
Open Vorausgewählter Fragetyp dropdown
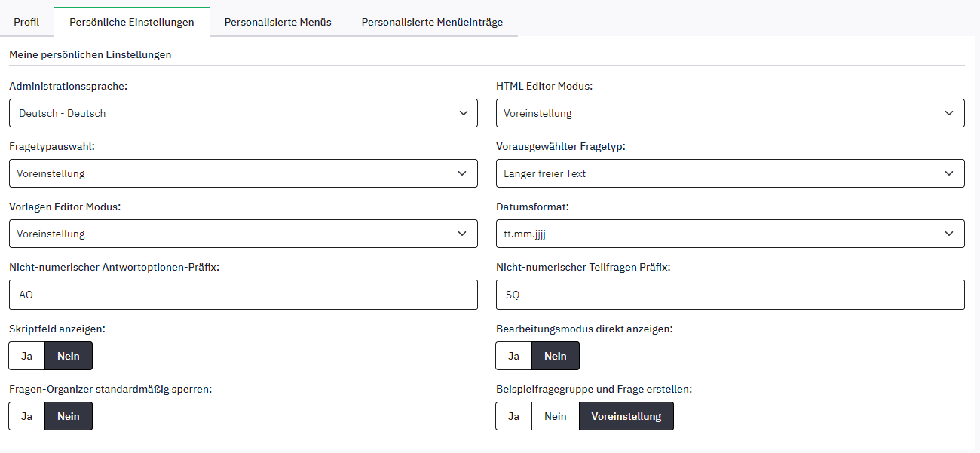(x=730, y=173)
